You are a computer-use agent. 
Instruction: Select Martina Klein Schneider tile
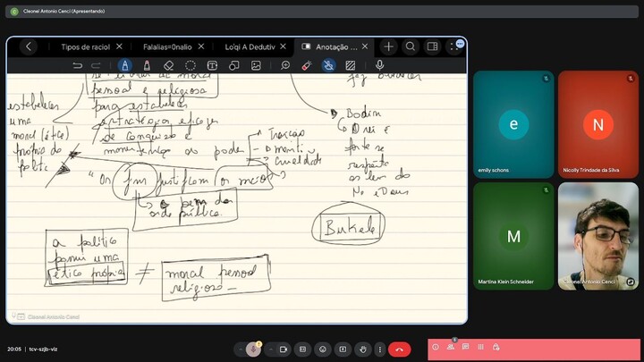(513, 236)
